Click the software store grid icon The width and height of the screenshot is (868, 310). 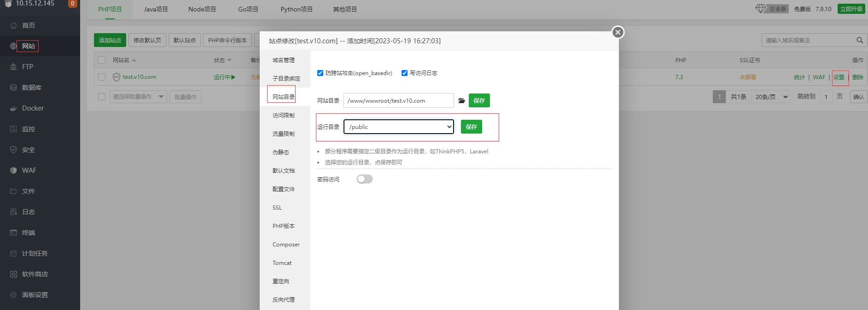tap(13, 274)
